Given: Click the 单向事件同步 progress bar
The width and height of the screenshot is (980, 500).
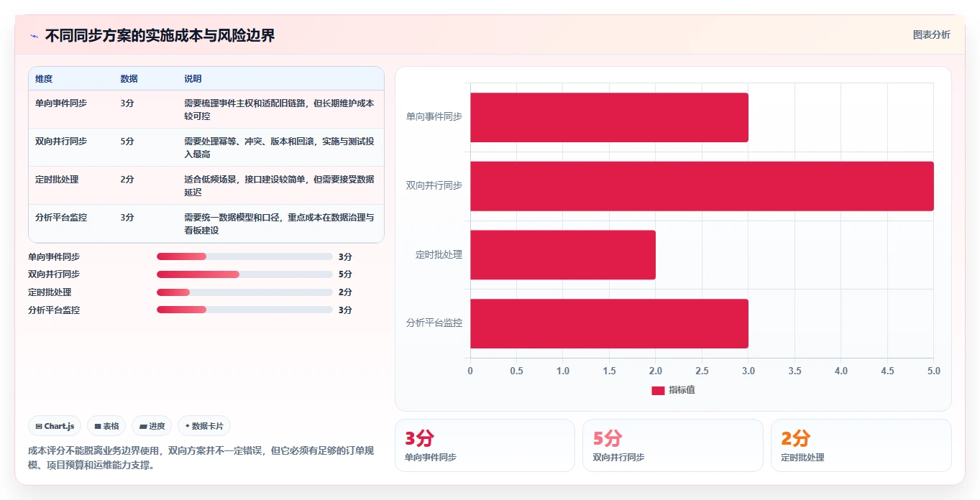Looking at the screenshot, I should coord(244,256).
